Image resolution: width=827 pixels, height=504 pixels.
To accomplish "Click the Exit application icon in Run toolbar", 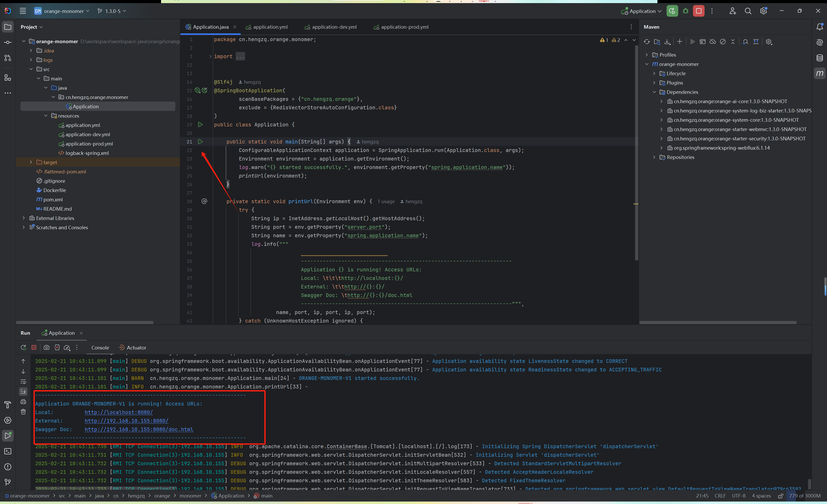I will 57,348.
